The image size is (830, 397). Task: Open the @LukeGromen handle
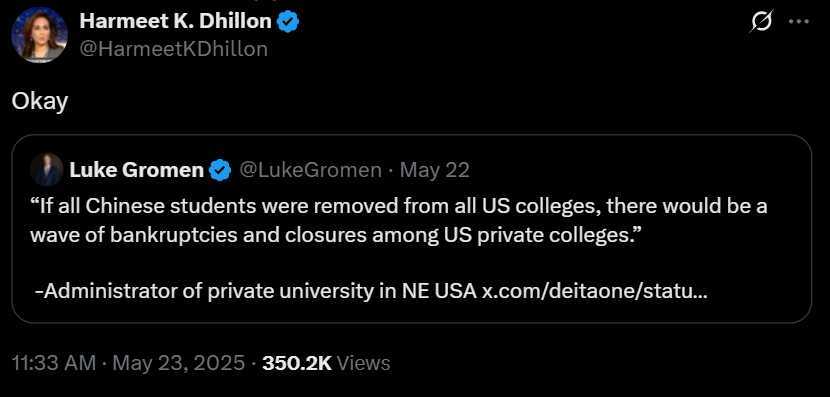310,170
